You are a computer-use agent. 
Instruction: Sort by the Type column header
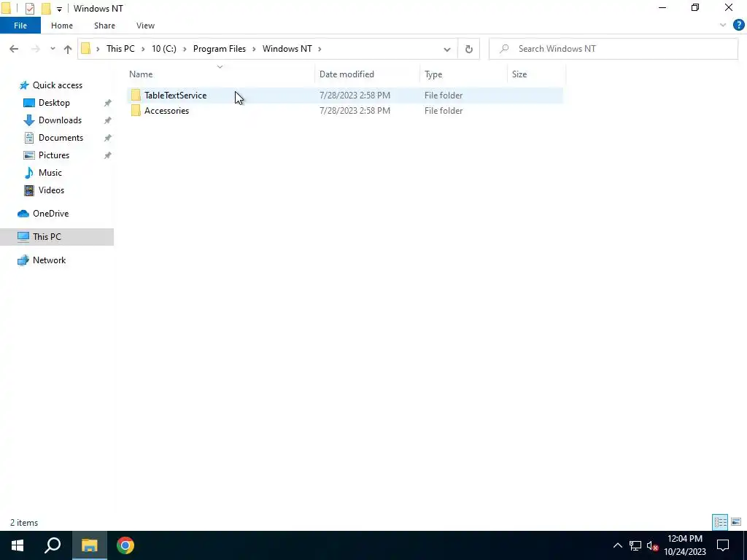click(x=463, y=74)
